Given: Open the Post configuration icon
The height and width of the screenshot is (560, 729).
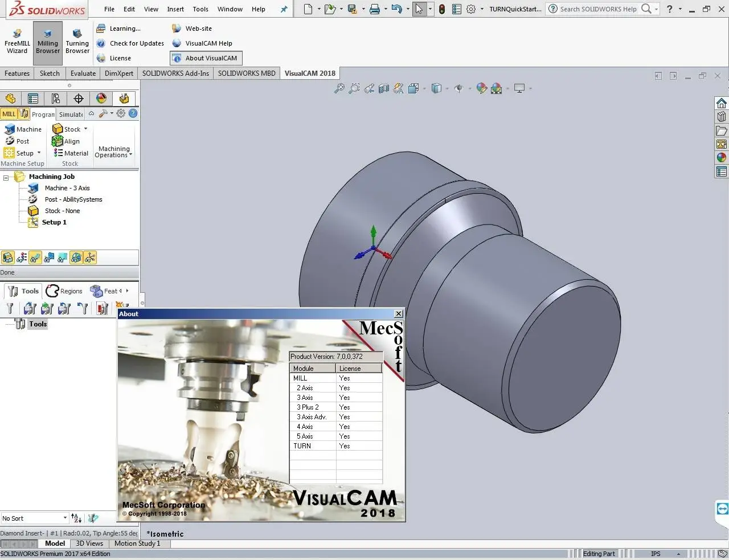Looking at the screenshot, I should point(10,141).
